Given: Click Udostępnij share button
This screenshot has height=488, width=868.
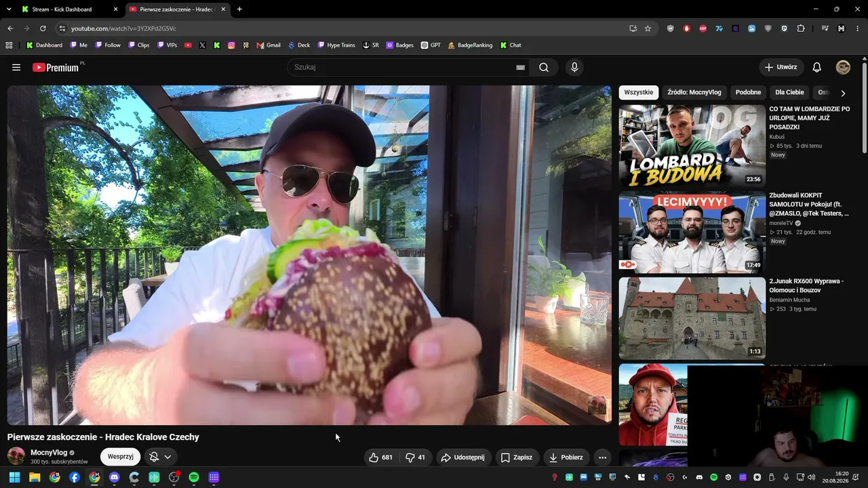Looking at the screenshot, I should pyautogui.click(x=463, y=457).
